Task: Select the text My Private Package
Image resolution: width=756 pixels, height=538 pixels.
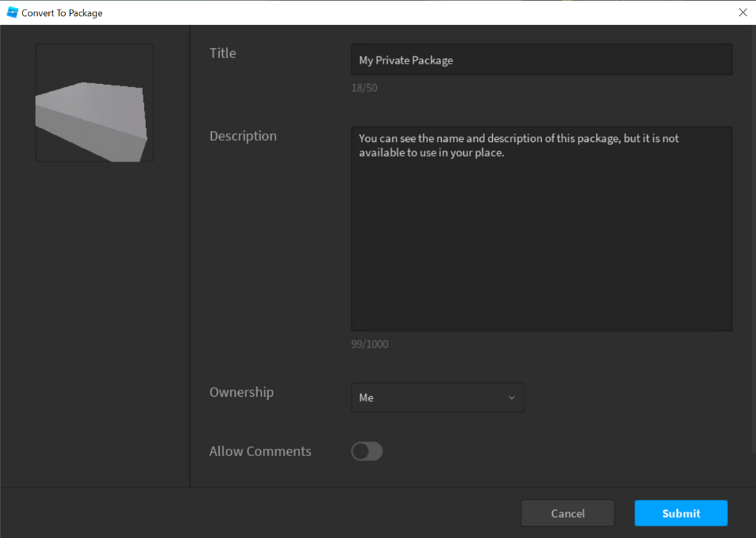Action: 405,60
